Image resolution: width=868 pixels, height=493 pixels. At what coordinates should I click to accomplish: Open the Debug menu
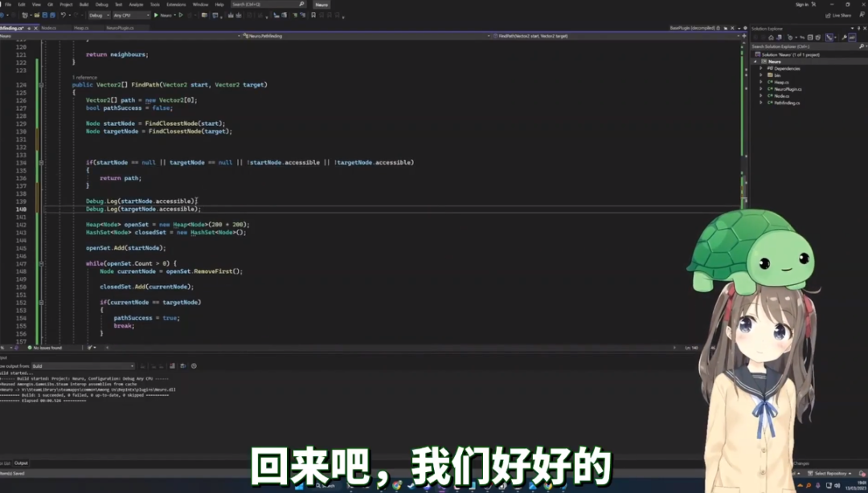click(x=102, y=5)
